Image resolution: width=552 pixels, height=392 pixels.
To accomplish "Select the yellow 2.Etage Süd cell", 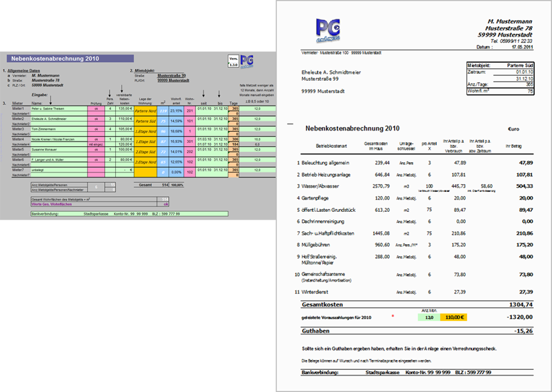I will [x=146, y=152].
